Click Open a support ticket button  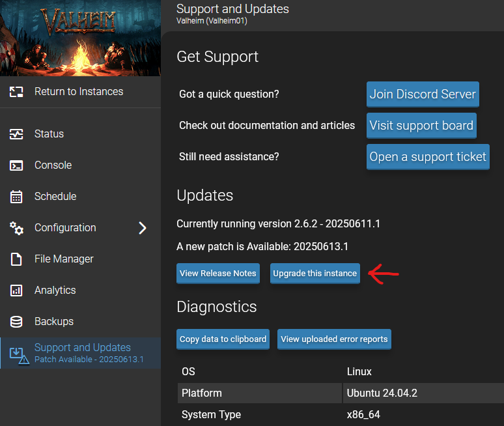point(428,157)
